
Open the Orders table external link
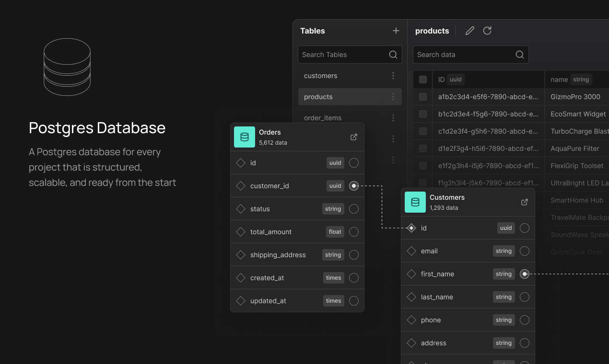[353, 137]
